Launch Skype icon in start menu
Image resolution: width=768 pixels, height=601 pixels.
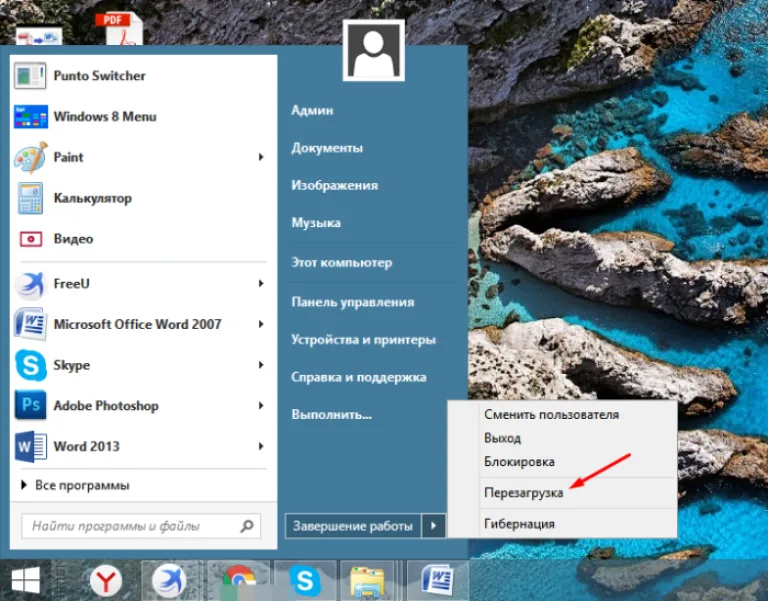pos(30,365)
